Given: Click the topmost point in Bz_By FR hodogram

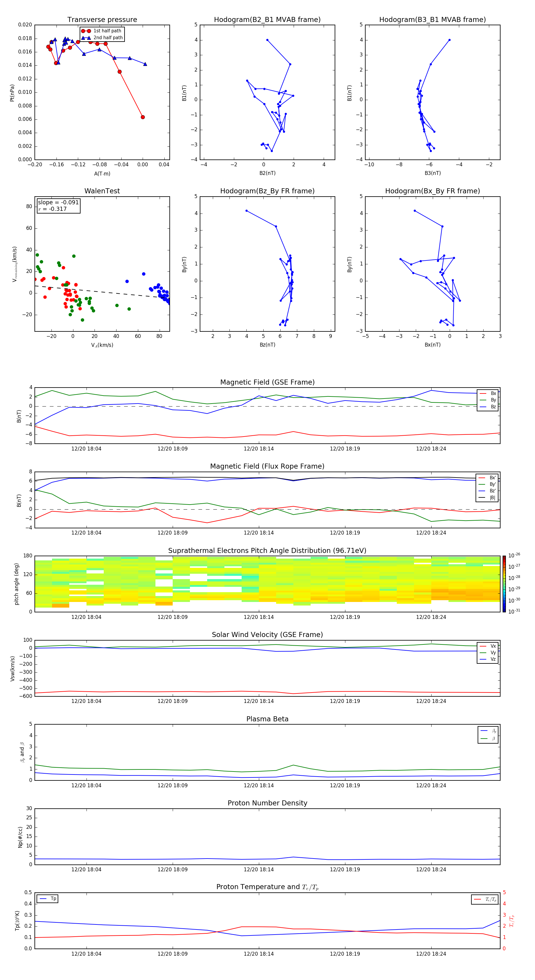Looking at the screenshot, I should 246,211.
